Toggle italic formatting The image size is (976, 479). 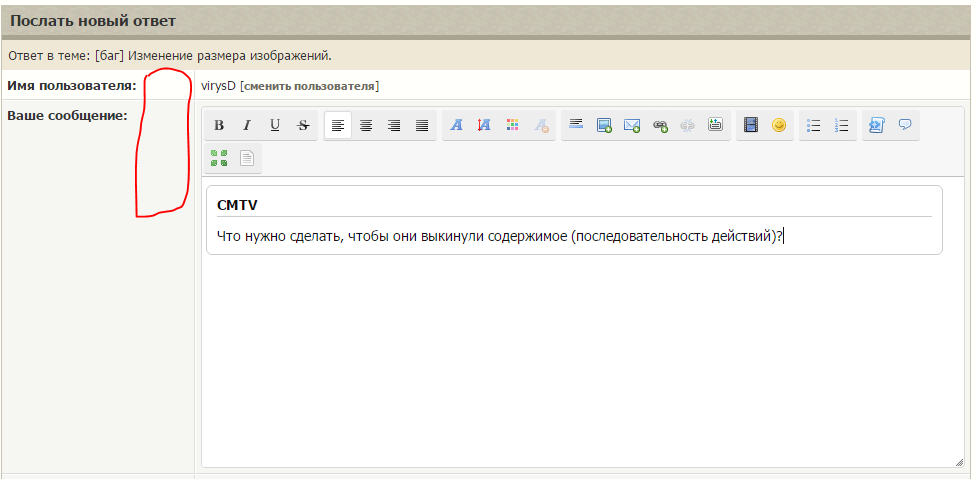click(x=247, y=126)
